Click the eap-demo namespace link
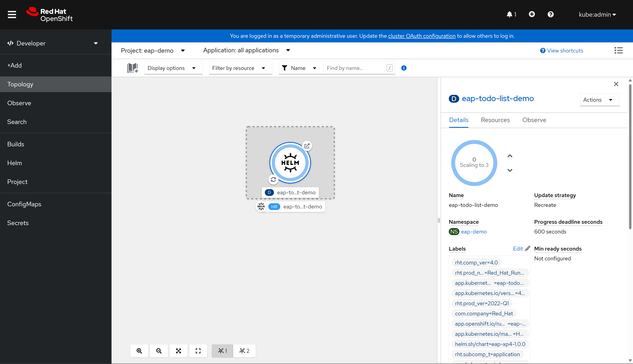 tap(474, 232)
